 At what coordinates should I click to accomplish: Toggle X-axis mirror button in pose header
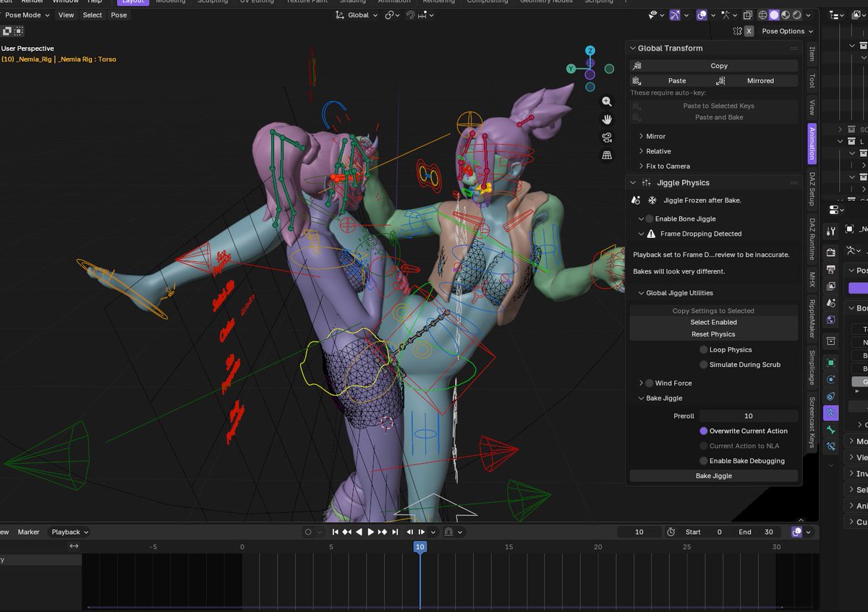tap(749, 31)
